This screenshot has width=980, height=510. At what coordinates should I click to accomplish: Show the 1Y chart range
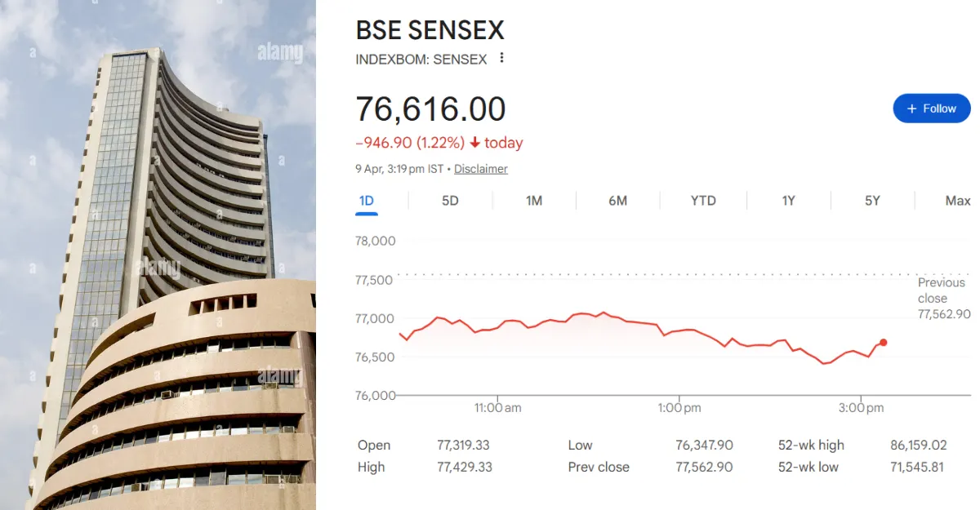tap(788, 201)
